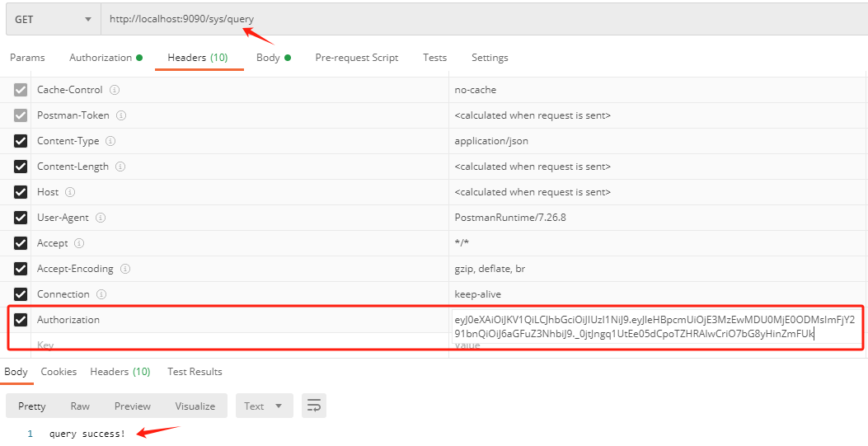The image size is (868, 446).
Task: Click the Authorization header key cell
Action: pyautogui.click(x=239, y=319)
